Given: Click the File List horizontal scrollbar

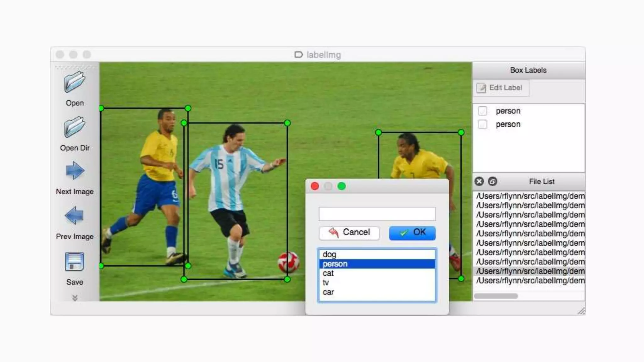Looking at the screenshot, I should tap(496, 296).
